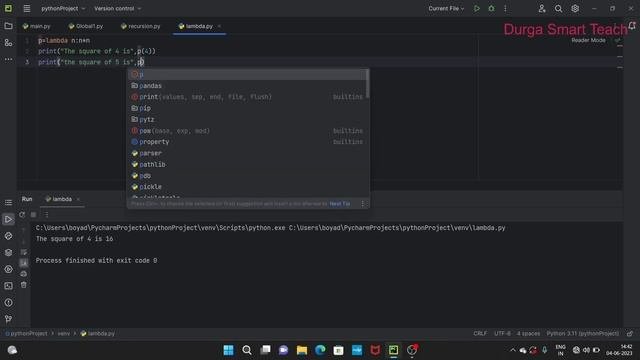
Task: Choose pytz from completion list
Action: pos(247,119)
